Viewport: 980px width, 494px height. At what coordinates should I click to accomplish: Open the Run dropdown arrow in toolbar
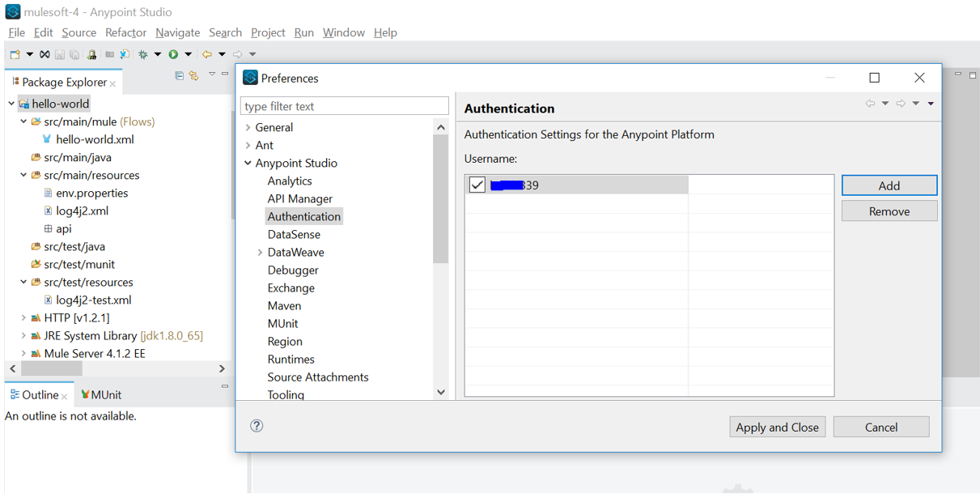point(189,54)
